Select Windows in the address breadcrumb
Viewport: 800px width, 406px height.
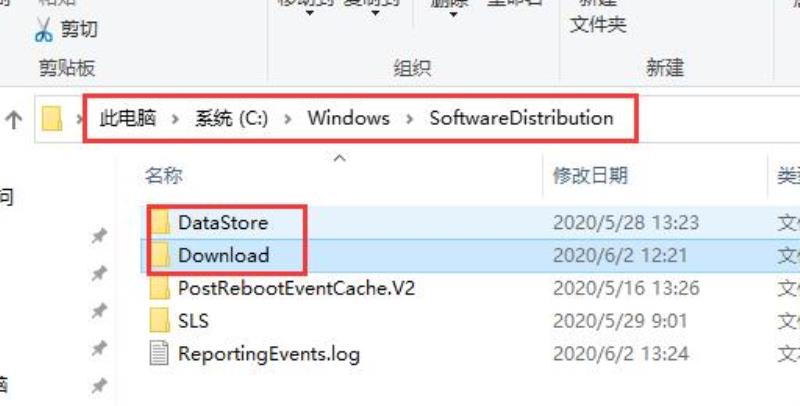(x=348, y=118)
